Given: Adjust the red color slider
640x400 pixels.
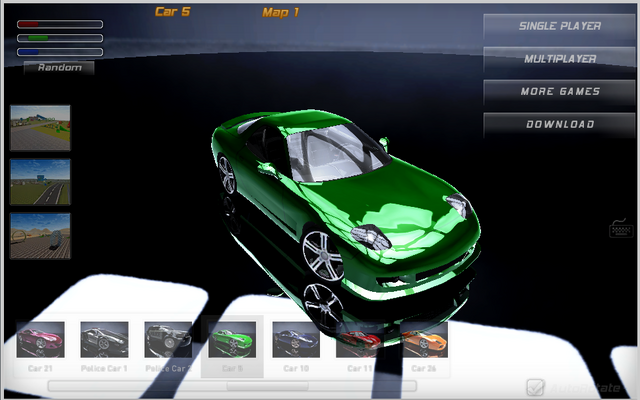Looking at the screenshot, I should (60, 24).
